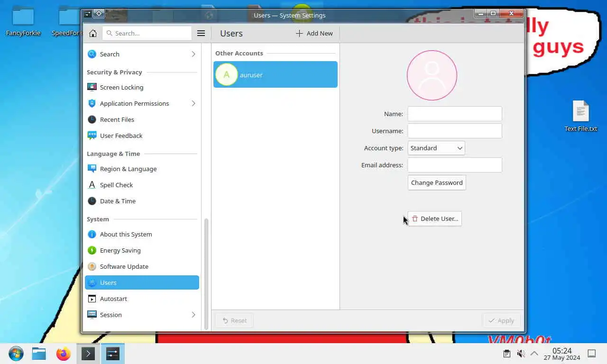Launch Firefox from taskbar

pyautogui.click(x=63, y=354)
